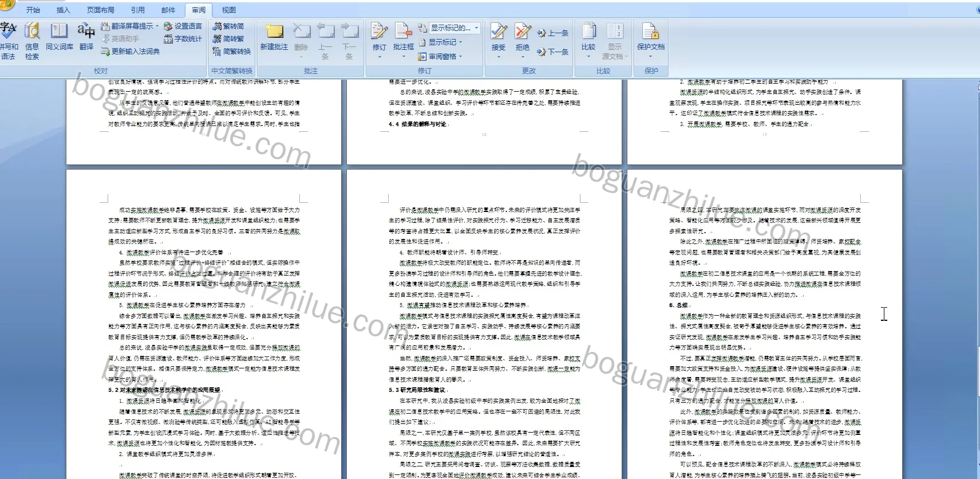
Task: Open 信息检索 research pane
Action: coord(32,41)
